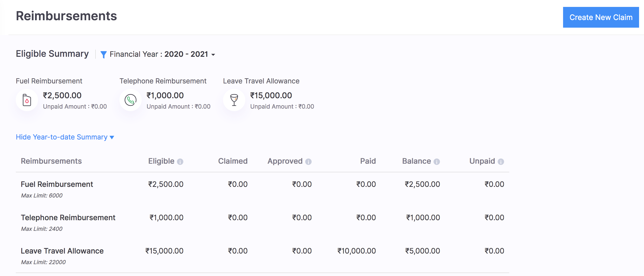Click the Fuel Reimbursement fuel can icon
Image resolution: width=644 pixels, height=276 pixels.
[x=27, y=100]
